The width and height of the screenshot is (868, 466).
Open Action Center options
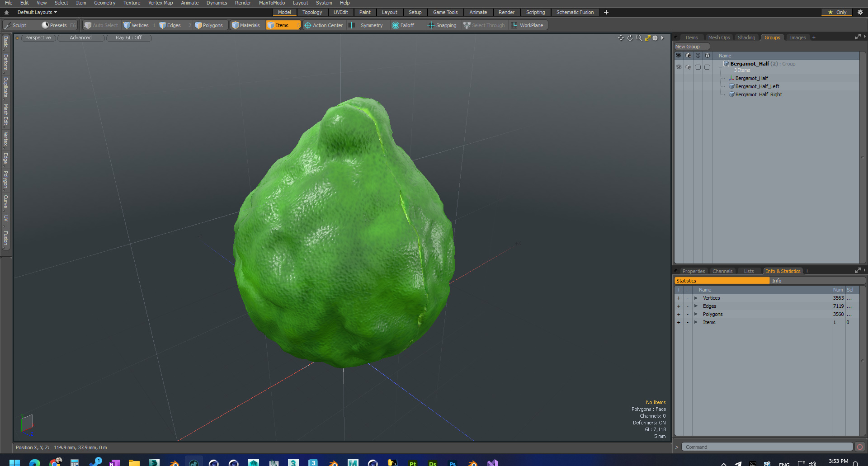tap(324, 25)
